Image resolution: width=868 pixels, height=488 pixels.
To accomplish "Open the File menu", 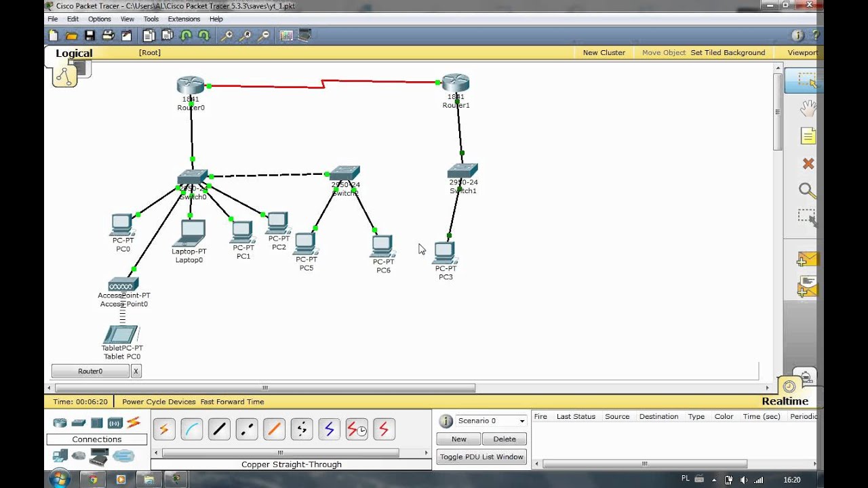I will click(x=53, y=19).
